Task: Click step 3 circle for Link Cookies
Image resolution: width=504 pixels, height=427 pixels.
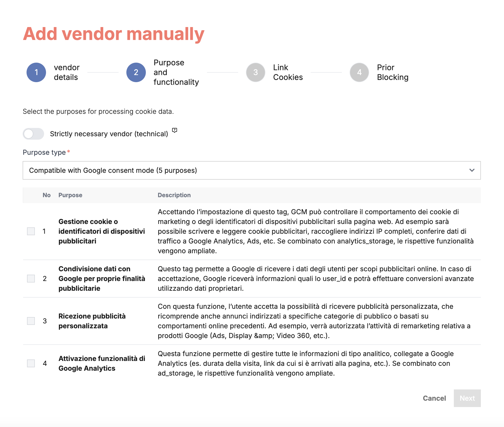Action: point(256,72)
